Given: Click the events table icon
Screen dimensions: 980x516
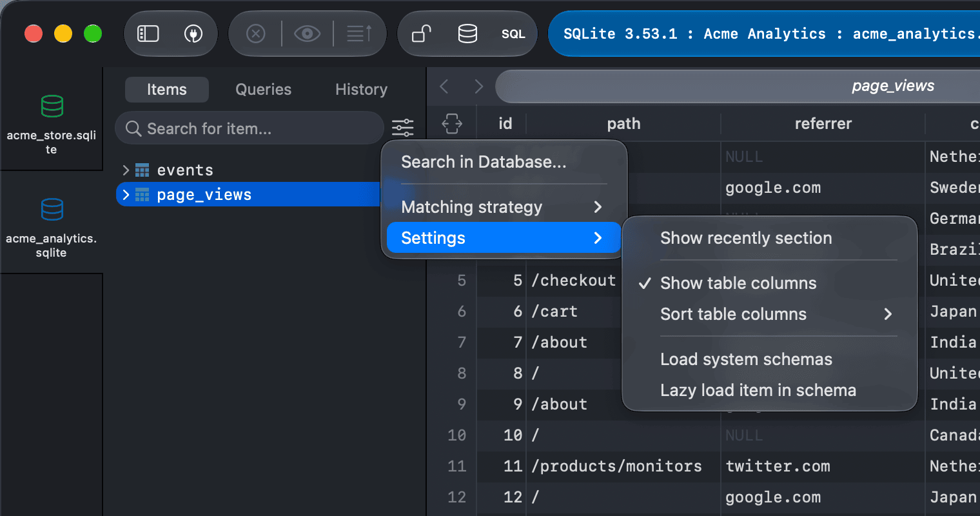Looking at the screenshot, I should tap(142, 170).
